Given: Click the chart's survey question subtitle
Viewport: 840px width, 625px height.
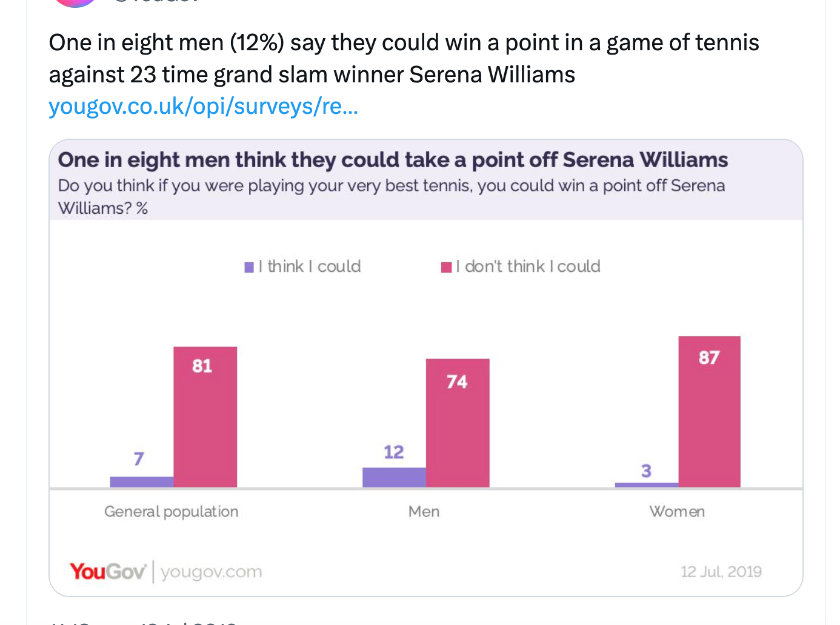Looking at the screenshot, I should pyautogui.click(x=391, y=196).
